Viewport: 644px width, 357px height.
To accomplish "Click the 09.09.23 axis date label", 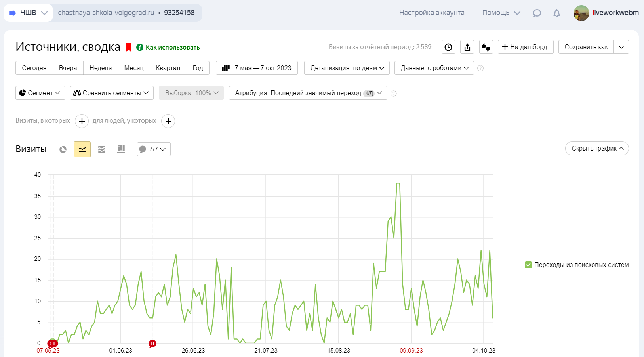I will [411, 351].
